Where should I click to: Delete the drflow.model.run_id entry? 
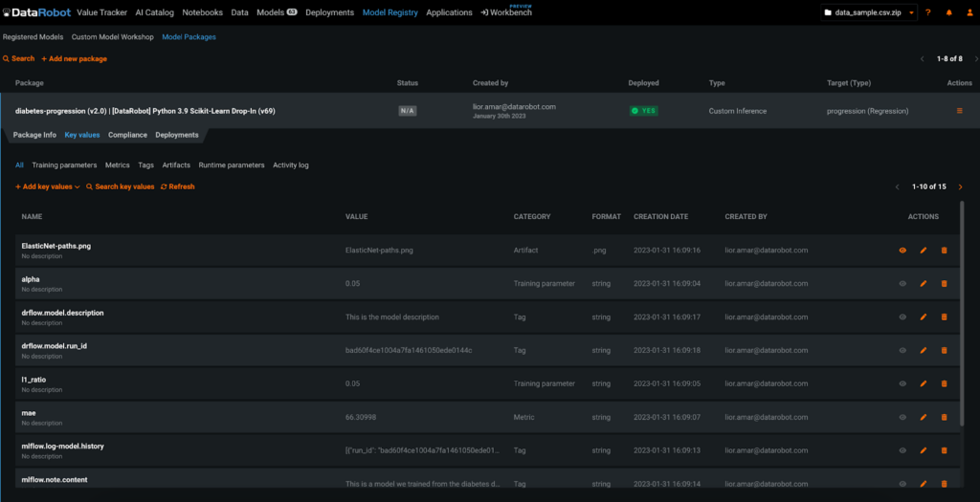click(x=944, y=350)
